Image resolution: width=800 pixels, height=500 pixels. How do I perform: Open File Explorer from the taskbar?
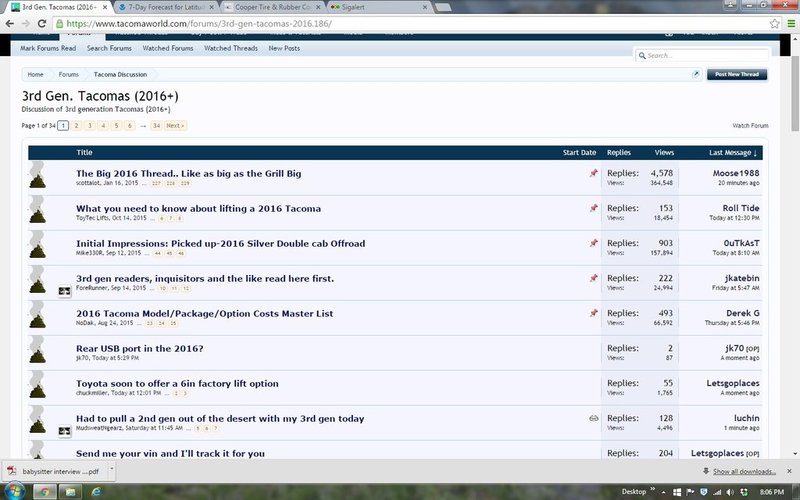(x=70, y=492)
